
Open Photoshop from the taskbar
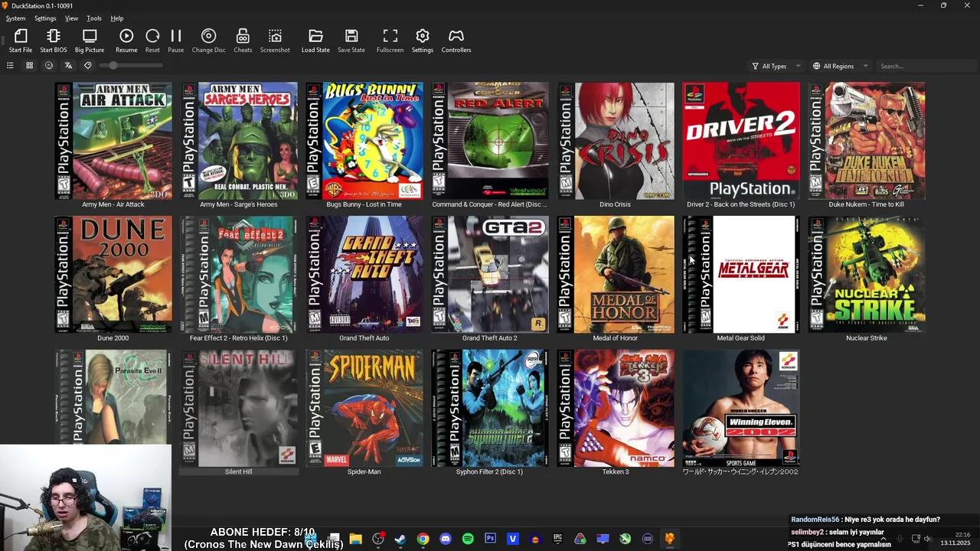tap(490, 539)
